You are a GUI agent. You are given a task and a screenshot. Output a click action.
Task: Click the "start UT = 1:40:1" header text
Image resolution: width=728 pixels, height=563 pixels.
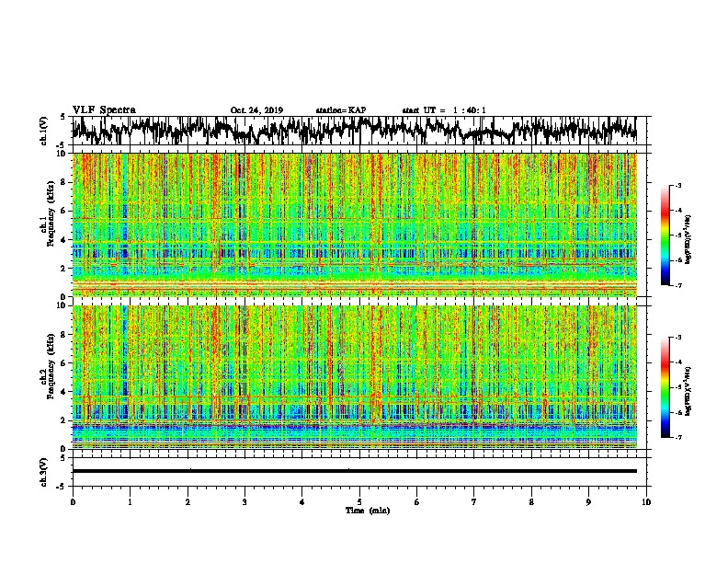coord(444,110)
